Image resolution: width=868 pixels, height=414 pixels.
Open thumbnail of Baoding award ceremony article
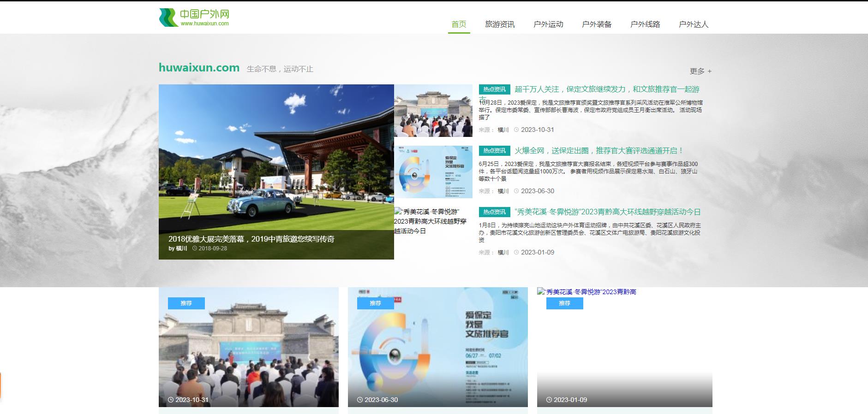[x=433, y=111]
